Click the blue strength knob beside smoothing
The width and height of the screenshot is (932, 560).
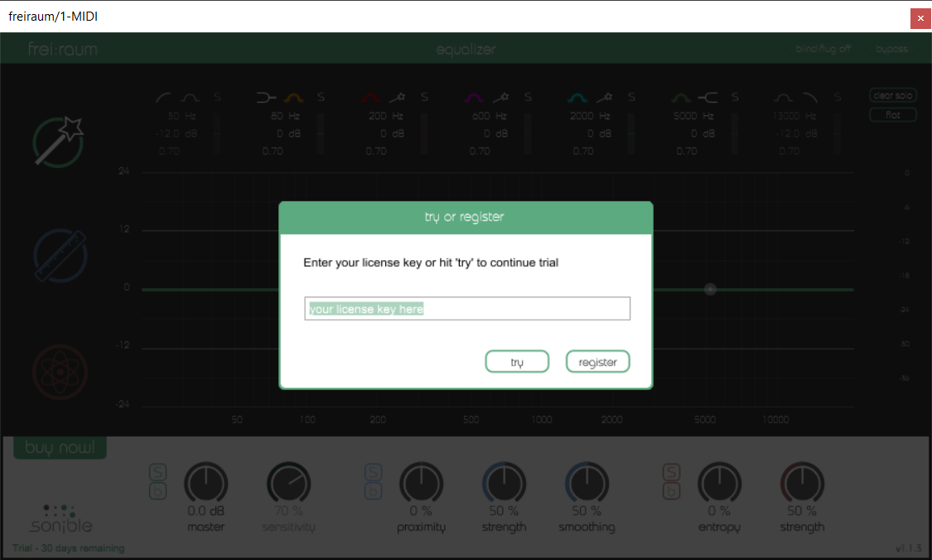[x=504, y=483]
